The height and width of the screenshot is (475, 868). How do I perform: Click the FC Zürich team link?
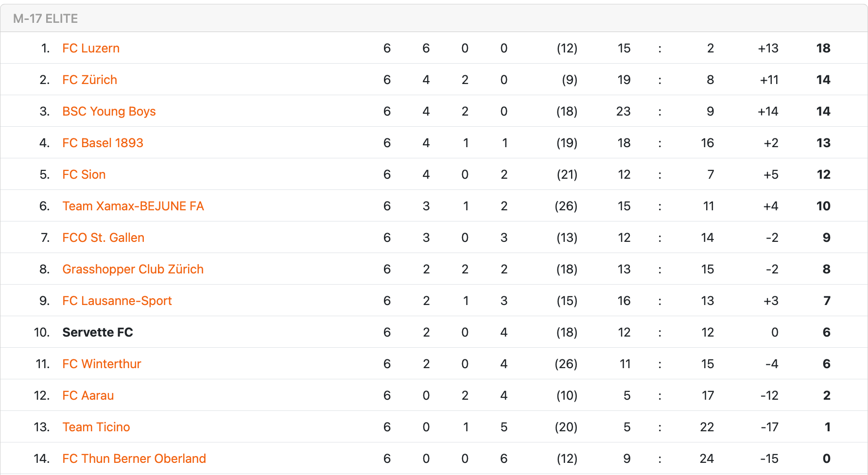pyautogui.click(x=90, y=80)
